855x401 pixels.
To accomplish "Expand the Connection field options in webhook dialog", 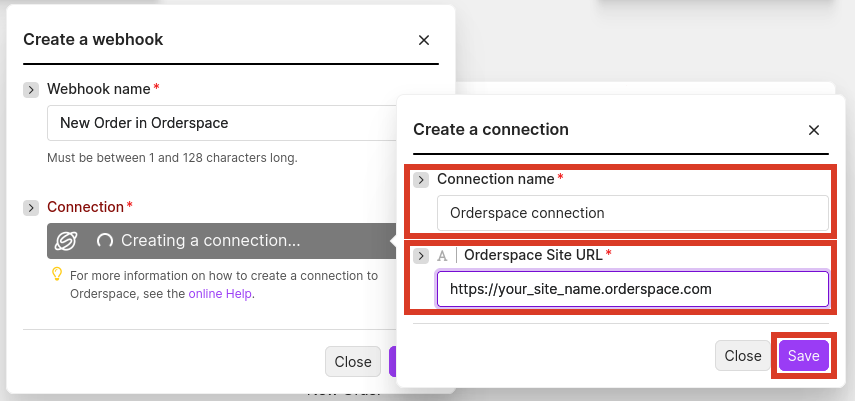I will [31, 208].
